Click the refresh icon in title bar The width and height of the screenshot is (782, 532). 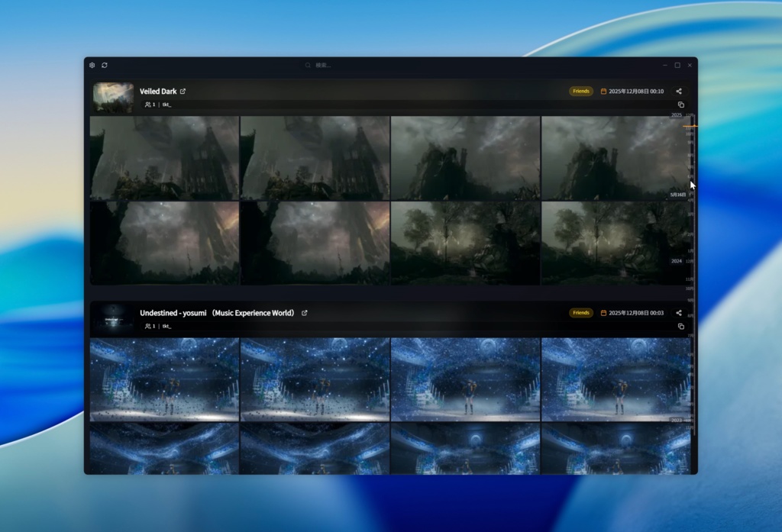click(105, 66)
